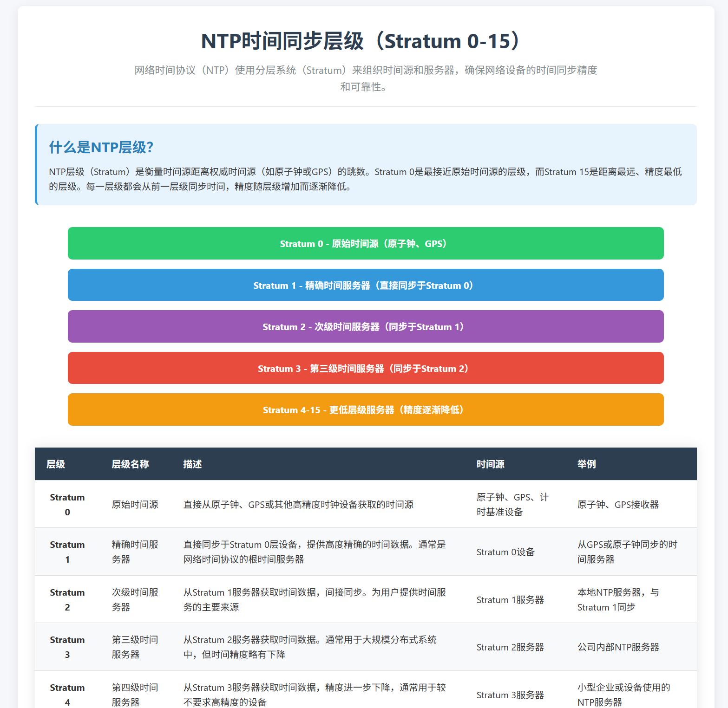
Task: Click the Stratum 4 row label
Action: (x=67, y=695)
